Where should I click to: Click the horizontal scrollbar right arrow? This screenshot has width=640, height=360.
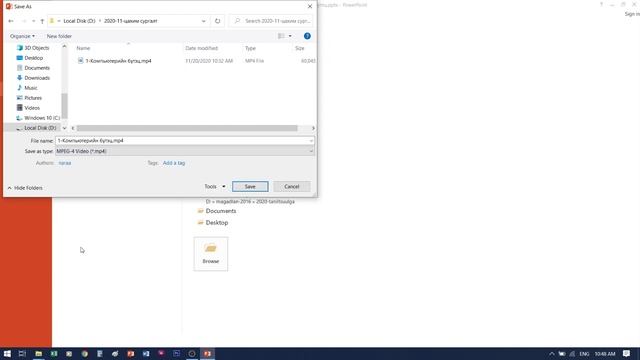(313, 128)
